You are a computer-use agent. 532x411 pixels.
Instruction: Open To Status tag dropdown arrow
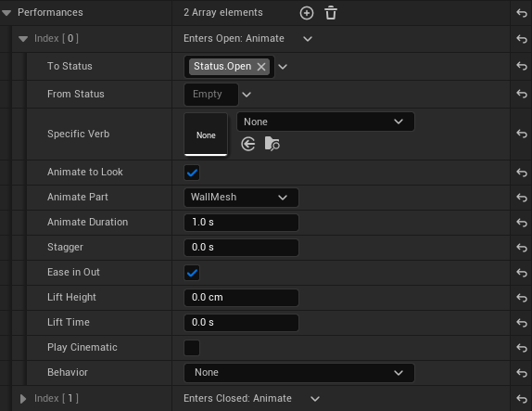coord(283,67)
